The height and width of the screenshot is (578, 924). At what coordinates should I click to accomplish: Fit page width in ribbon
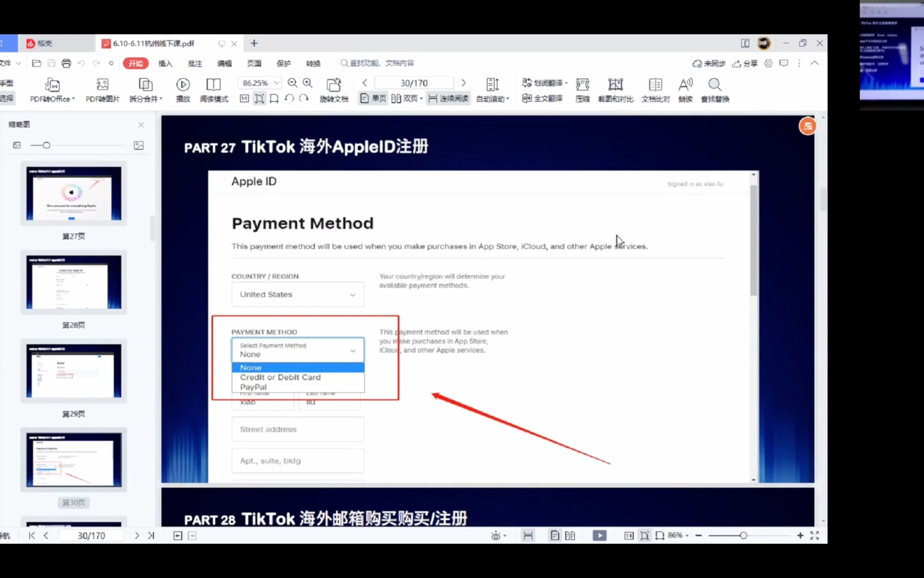(274, 99)
